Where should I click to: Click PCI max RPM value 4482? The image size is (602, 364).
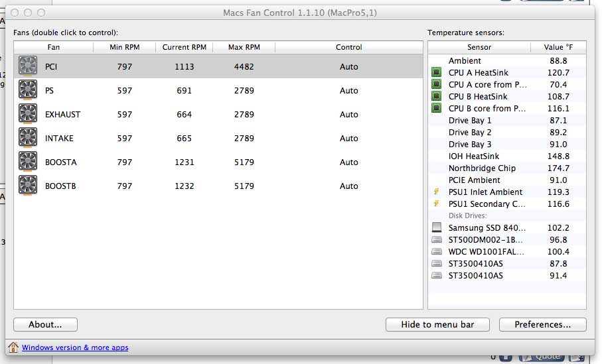point(244,67)
